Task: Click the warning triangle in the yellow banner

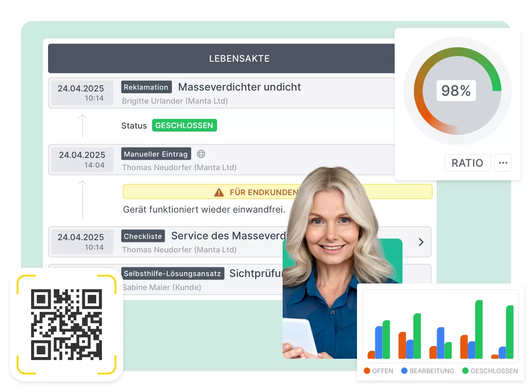Action: [219, 192]
